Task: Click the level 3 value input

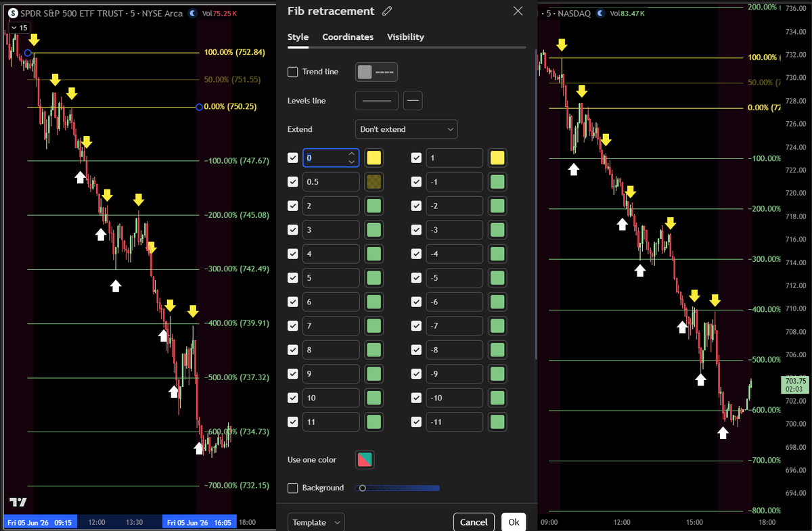Action: point(331,230)
